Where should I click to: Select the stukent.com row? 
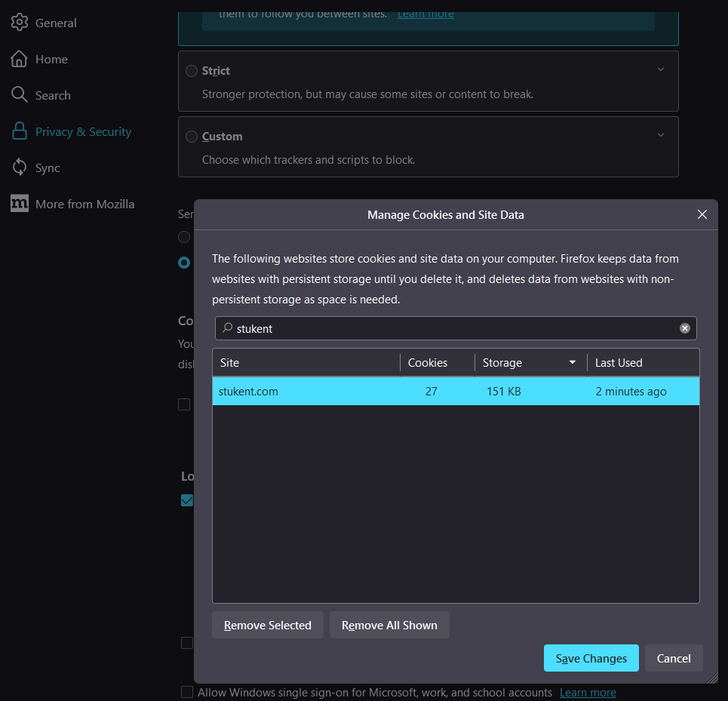point(456,391)
